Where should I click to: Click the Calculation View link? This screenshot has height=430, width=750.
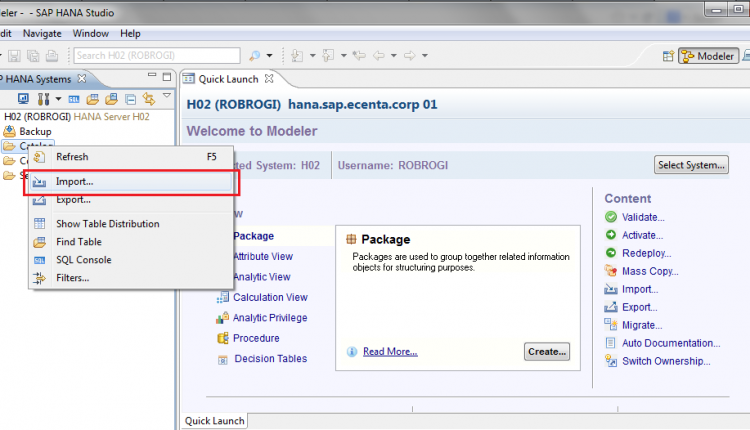[x=270, y=298]
